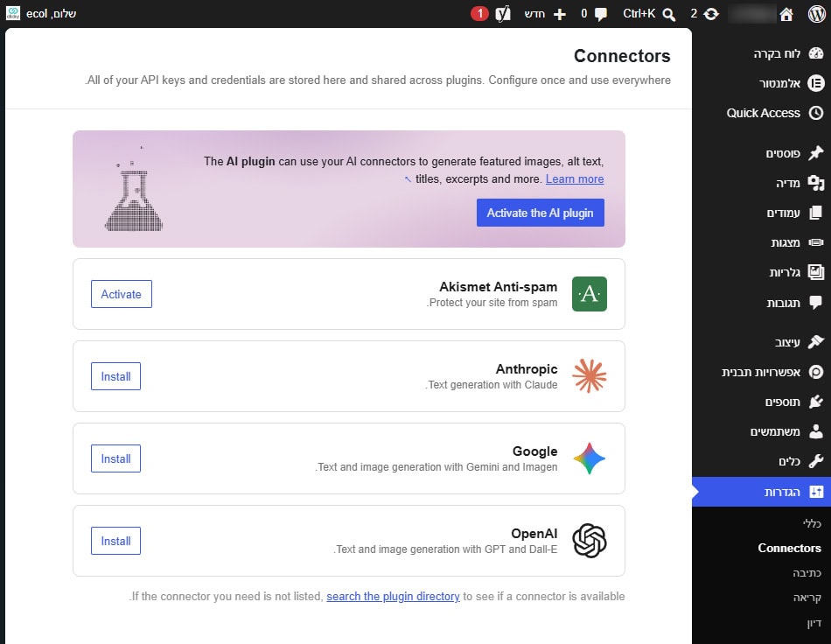Screen dimensions: 831x644
Task: Click Akismet Anti-spam title
Action: [x=499, y=287]
